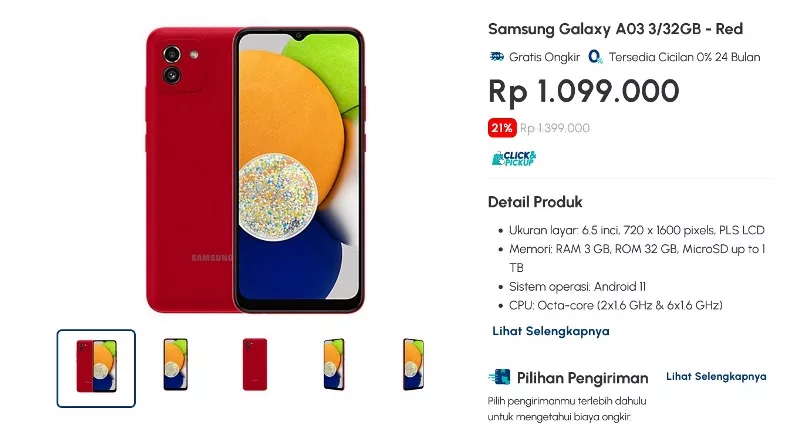The image size is (800, 433).
Task: Open Lihat Selengkapnya beside Pilihan Pengiriman
Action: [x=716, y=376]
